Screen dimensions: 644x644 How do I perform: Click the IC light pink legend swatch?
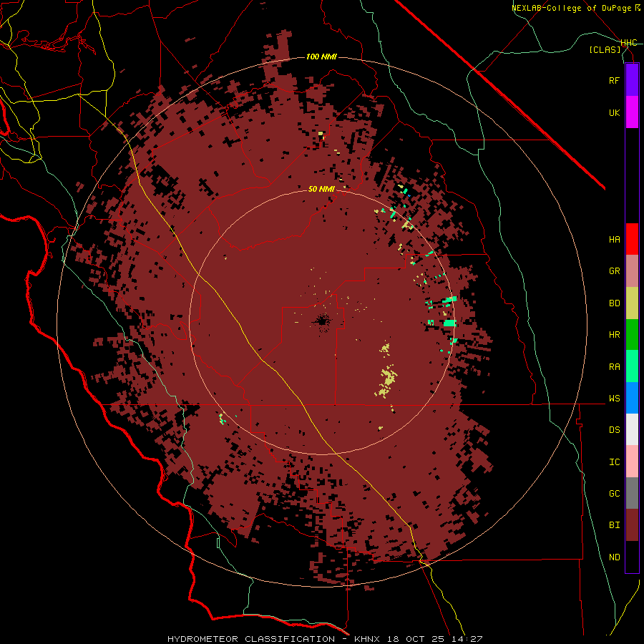pos(632,462)
